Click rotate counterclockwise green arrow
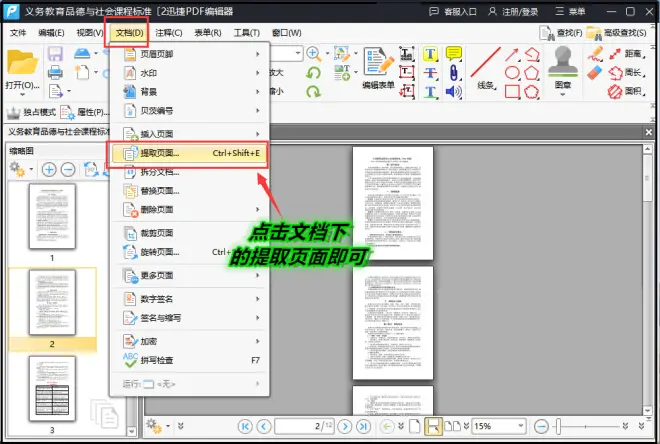660x444 pixels. [313, 73]
